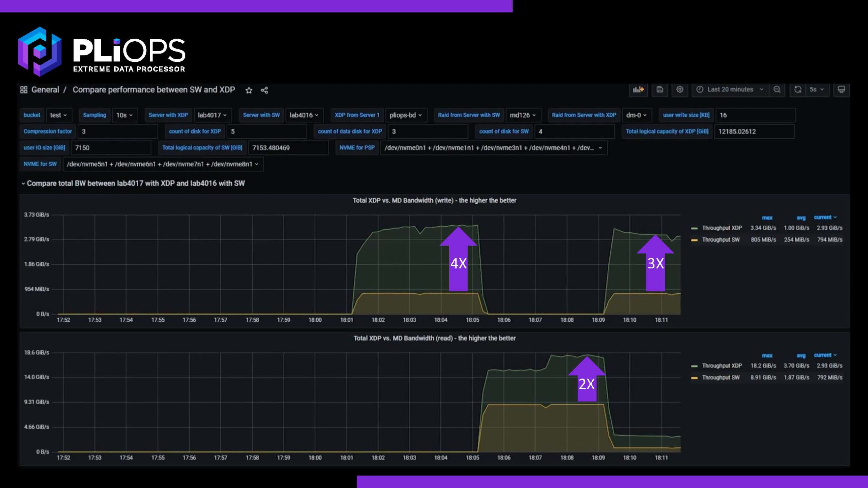Share the dashboard via share icon
868x488 pixels.
click(264, 90)
